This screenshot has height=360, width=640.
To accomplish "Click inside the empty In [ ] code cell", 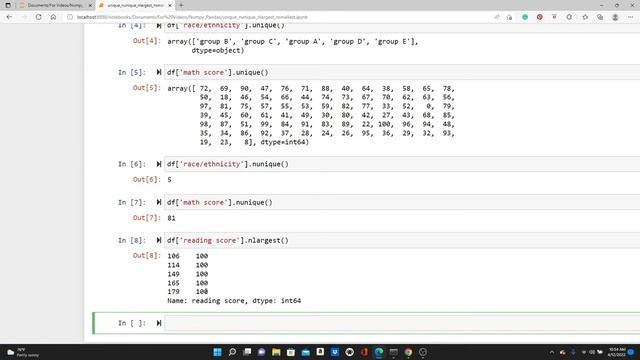I will click(x=402, y=323).
